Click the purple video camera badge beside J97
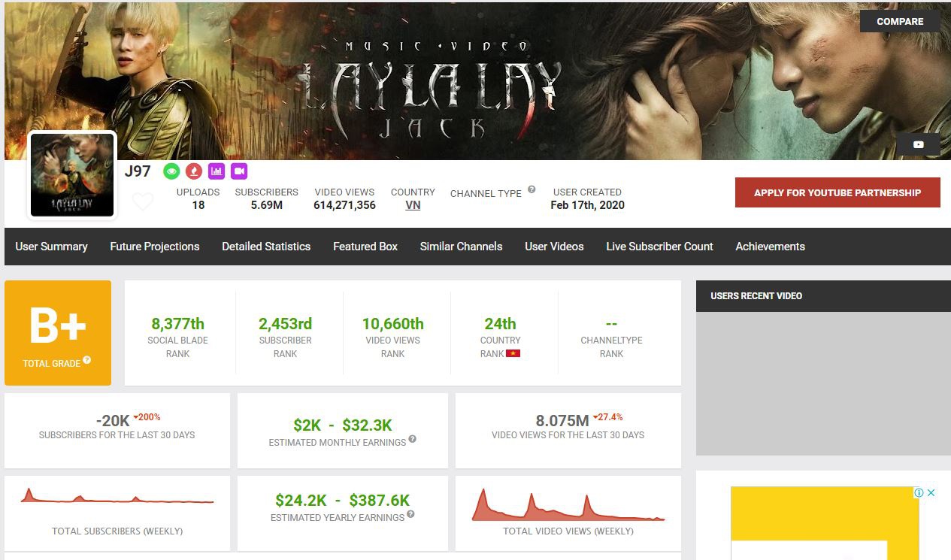 tap(239, 171)
